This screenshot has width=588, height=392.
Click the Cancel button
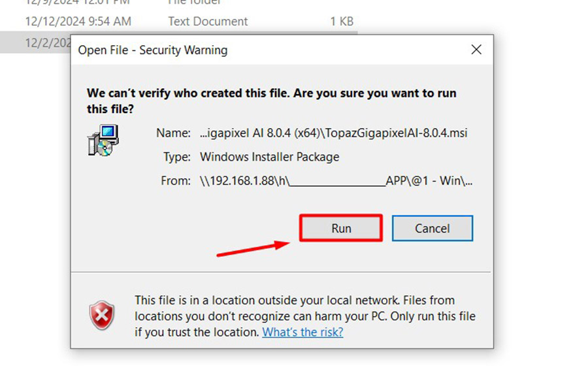432,228
